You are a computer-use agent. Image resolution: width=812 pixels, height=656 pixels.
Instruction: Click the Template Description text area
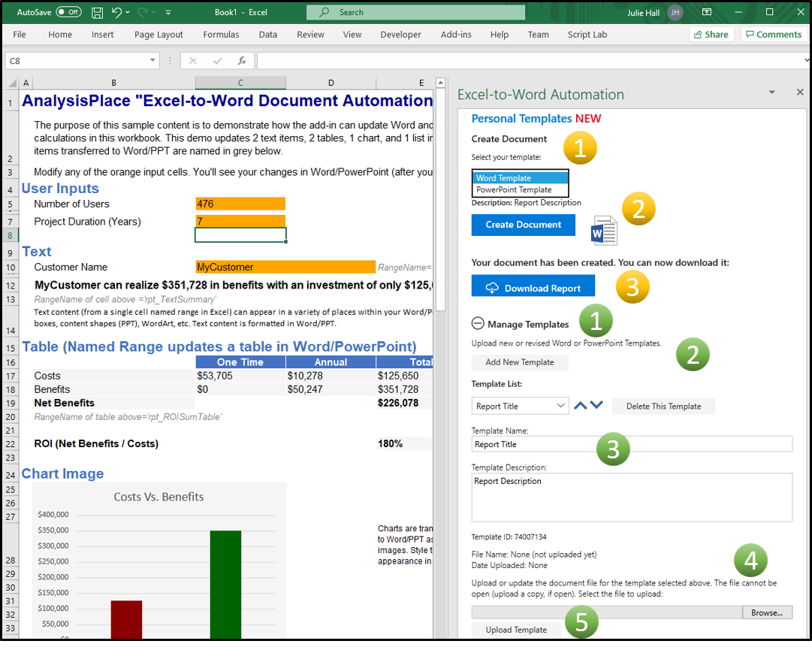(x=632, y=497)
